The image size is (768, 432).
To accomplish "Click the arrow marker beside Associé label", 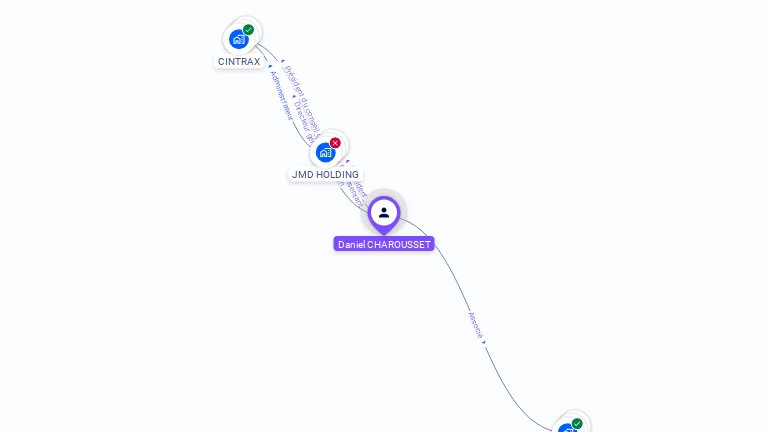I will pos(484,342).
